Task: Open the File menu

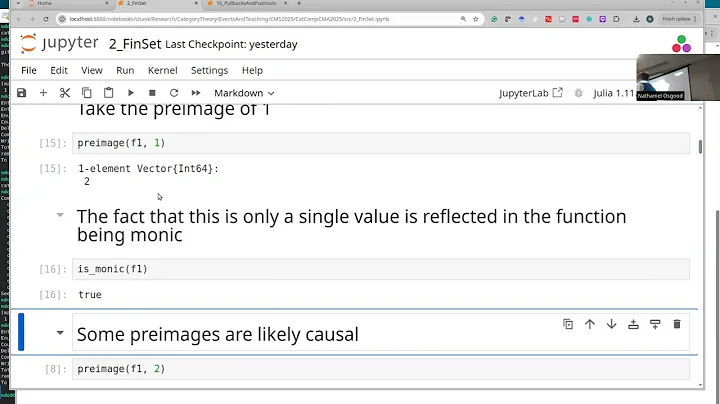Action: coord(28,70)
